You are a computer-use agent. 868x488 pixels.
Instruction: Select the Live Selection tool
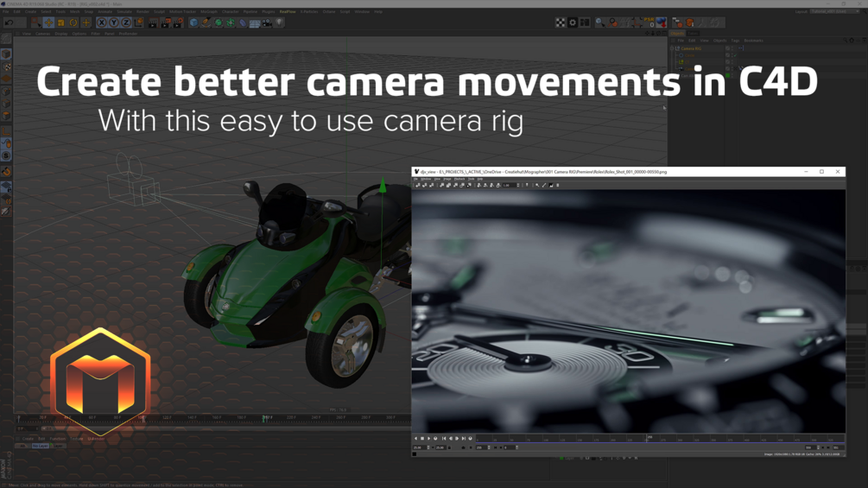pos(36,22)
